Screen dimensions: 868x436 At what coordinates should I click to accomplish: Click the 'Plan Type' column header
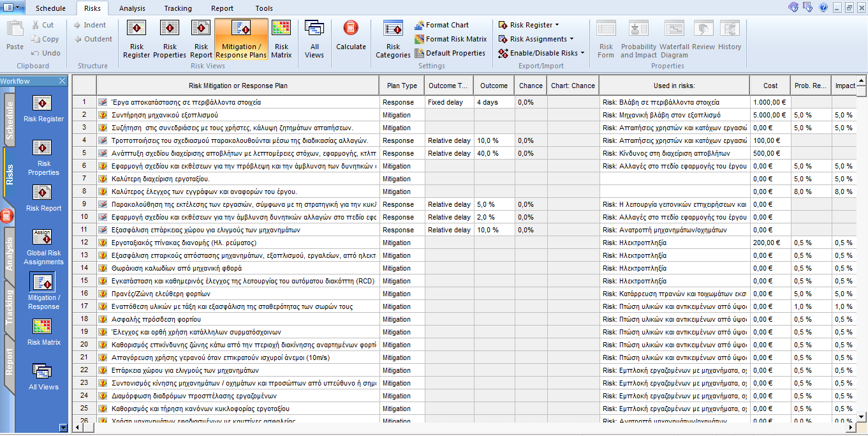coord(402,86)
